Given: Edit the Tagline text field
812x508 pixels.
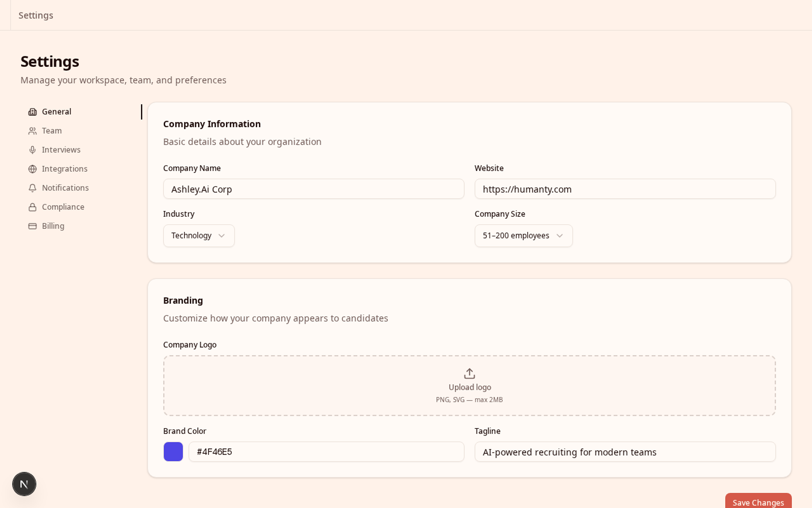Looking at the screenshot, I should click(x=625, y=451).
